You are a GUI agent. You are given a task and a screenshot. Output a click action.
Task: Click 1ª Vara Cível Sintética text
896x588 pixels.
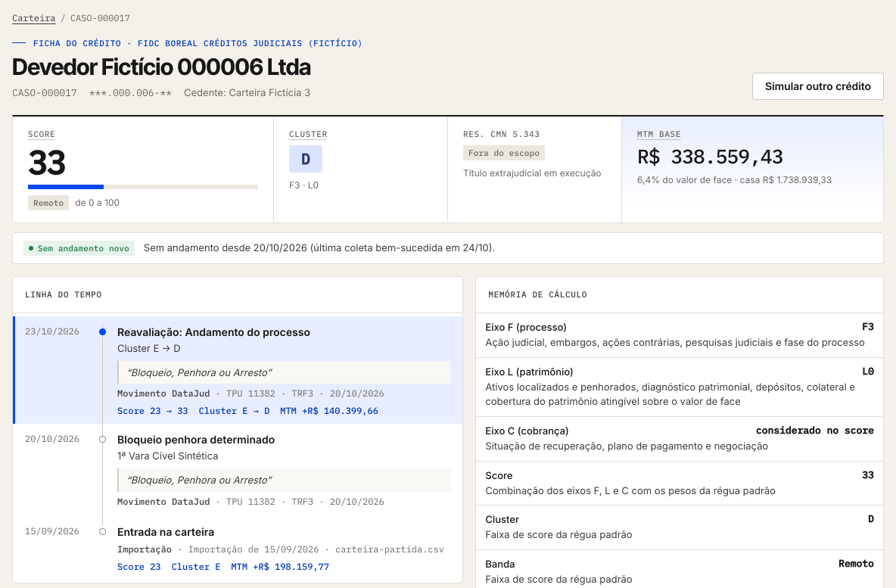point(167,456)
